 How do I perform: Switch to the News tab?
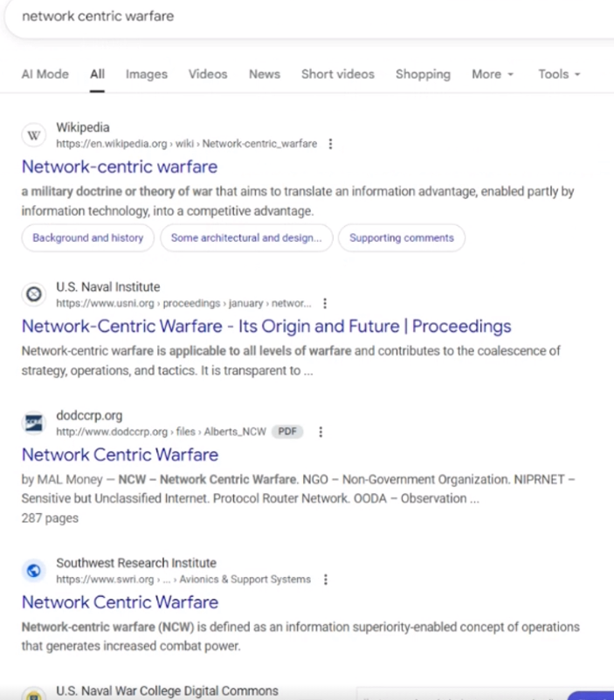pos(264,74)
